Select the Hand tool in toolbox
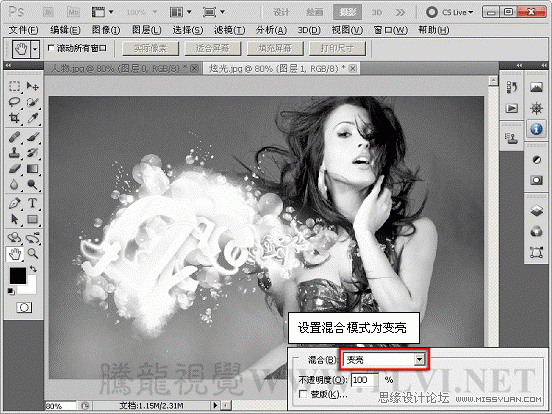 pyautogui.click(x=14, y=254)
